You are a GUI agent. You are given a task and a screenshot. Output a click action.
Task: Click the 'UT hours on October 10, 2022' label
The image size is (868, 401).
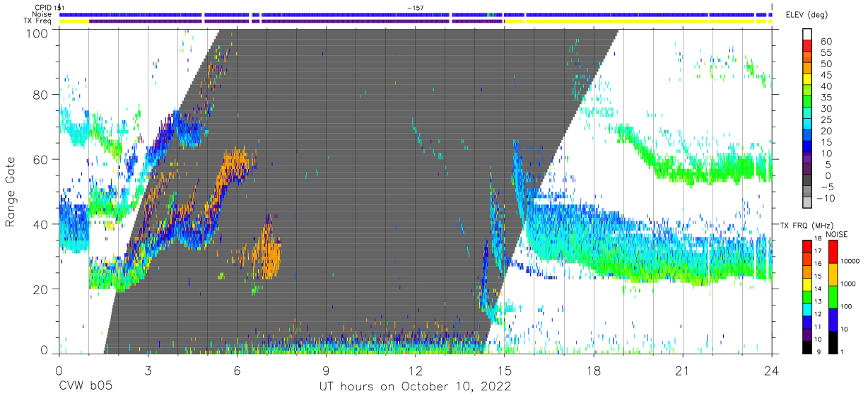(415, 386)
